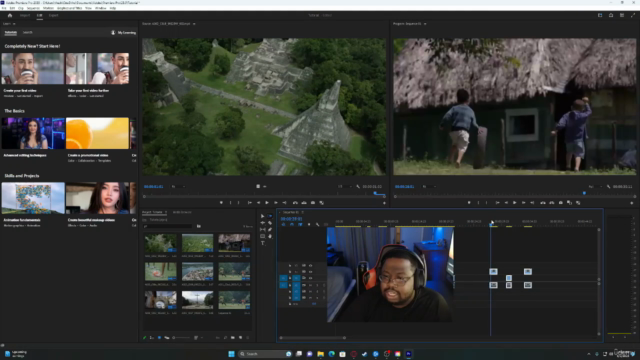This screenshot has height=360, width=640.
Task: Open Source monitor zoom Fit dropdown
Action: point(178,187)
